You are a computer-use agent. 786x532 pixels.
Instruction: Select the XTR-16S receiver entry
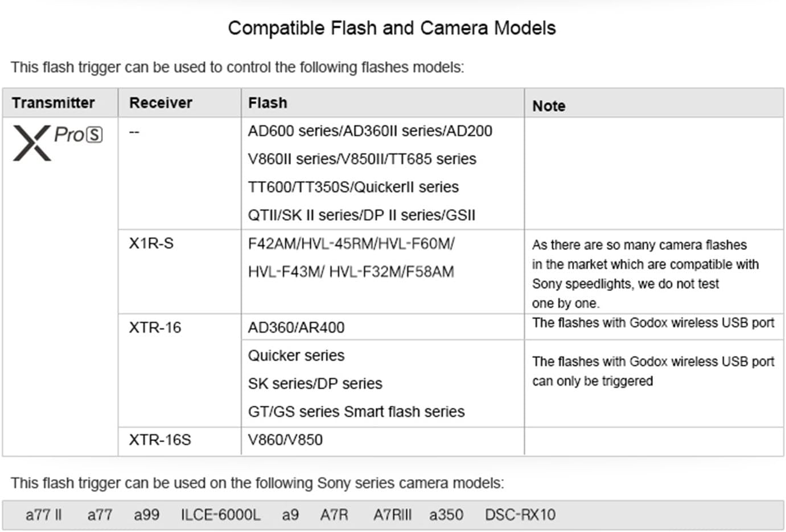tap(160, 440)
